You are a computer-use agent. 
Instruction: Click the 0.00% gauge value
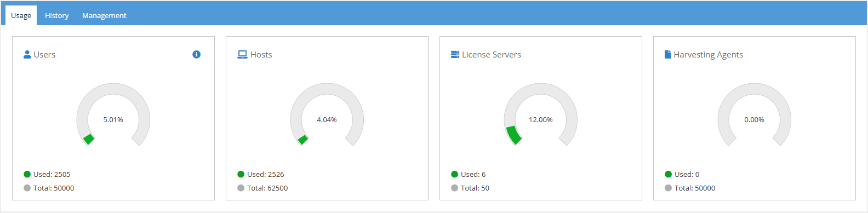click(755, 119)
